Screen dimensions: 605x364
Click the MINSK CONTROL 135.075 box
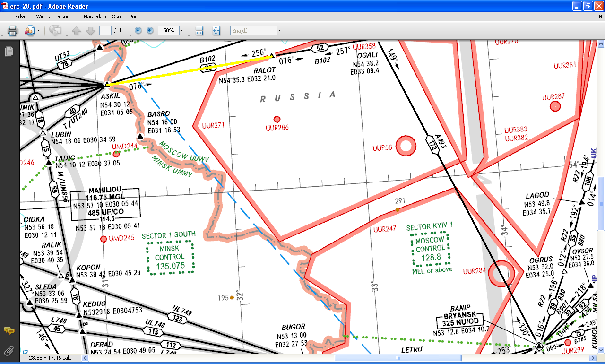tap(170, 257)
